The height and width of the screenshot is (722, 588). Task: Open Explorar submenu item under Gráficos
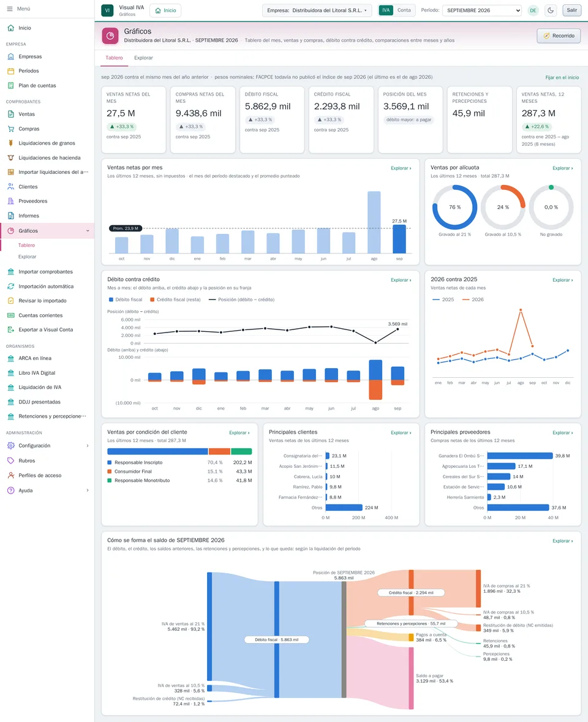tap(27, 257)
